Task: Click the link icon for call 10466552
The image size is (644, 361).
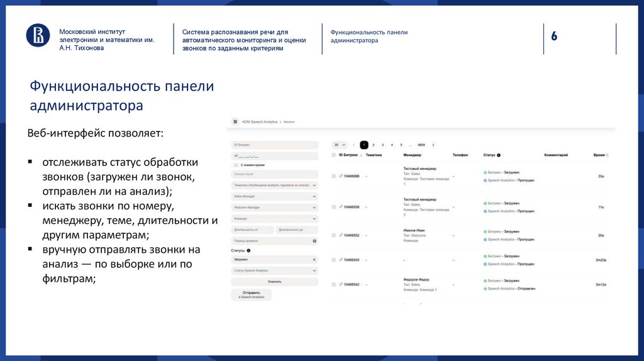Action: pos(341,235)
